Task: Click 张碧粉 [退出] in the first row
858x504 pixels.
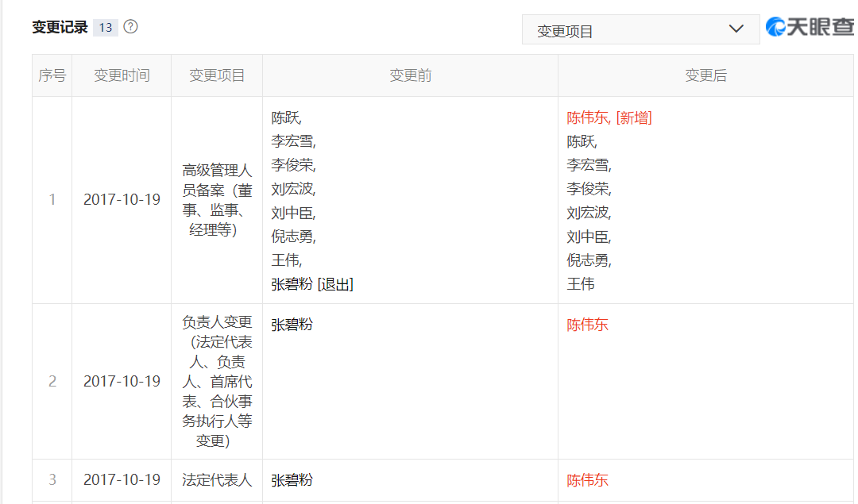Action: [312, 284]
